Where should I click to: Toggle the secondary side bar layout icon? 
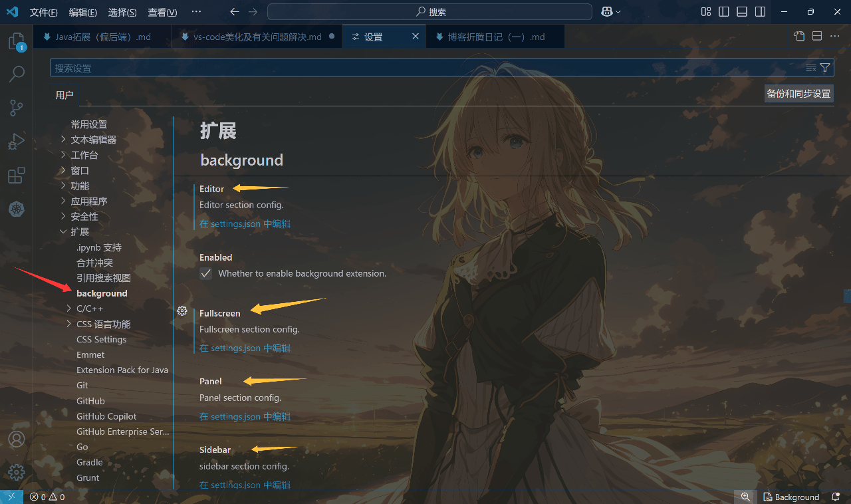click(760, 12)
